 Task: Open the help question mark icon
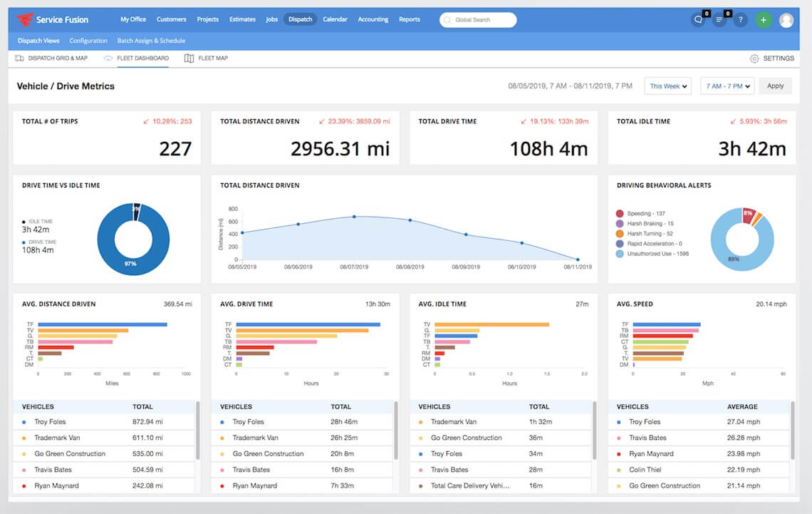pos(741,20)
